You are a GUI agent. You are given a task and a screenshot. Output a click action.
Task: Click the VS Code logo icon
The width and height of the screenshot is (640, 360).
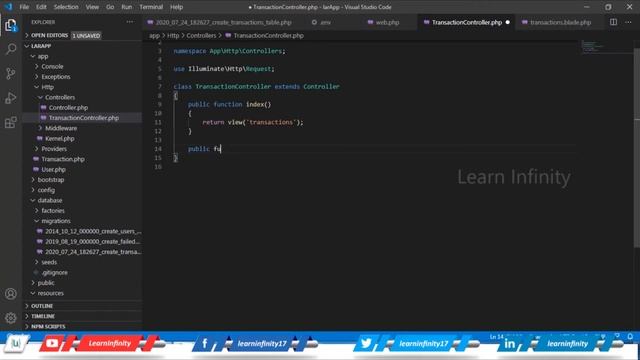[8, 7]
